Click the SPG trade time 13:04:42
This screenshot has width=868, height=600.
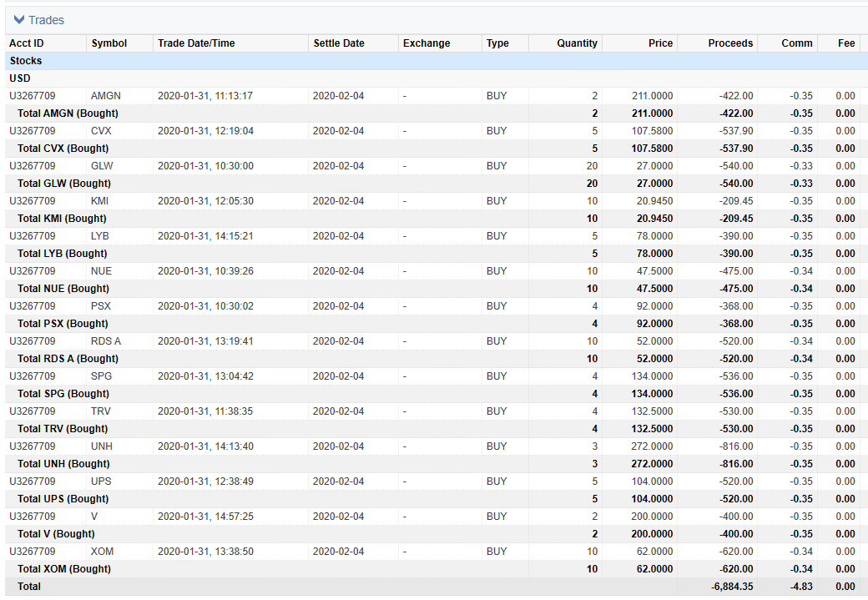click(x=234, y=376)
